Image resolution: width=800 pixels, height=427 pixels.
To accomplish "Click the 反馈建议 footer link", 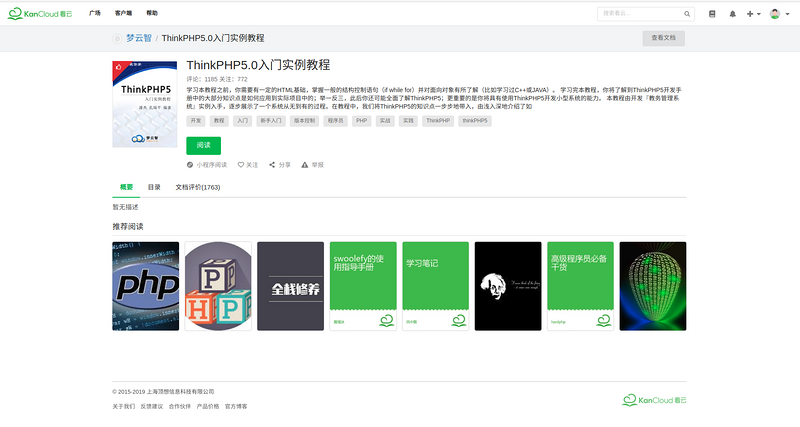I will [x=152, y=407].
